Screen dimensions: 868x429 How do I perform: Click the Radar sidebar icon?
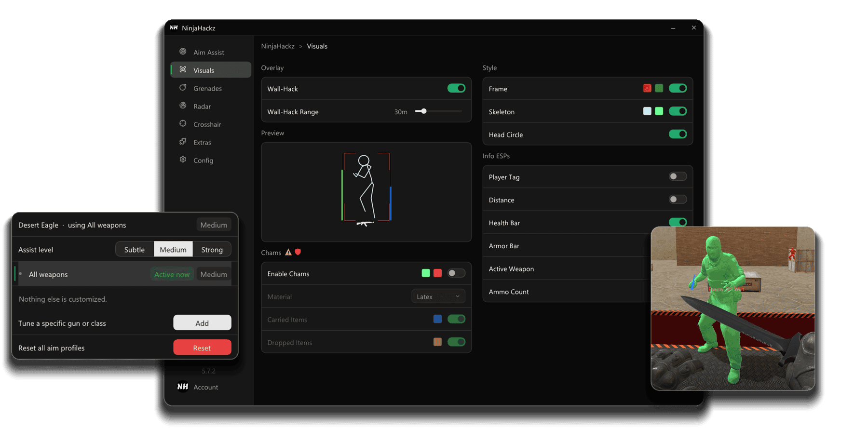pos(183,106)
